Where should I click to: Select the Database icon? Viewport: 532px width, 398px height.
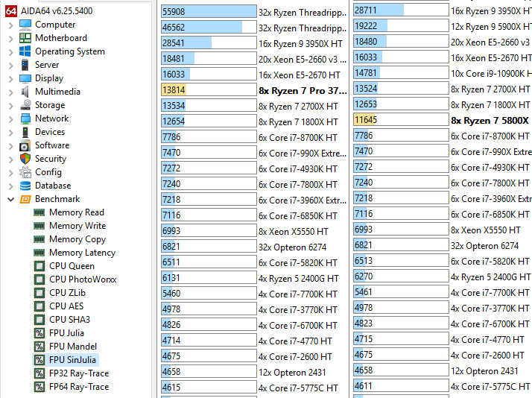25,186
